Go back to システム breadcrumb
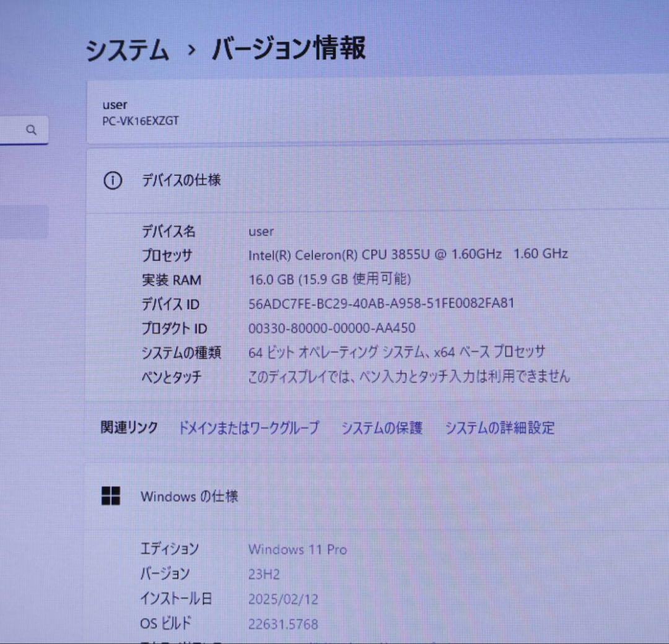669x644 pixels. pyautogui.click(x=127, y=50)
